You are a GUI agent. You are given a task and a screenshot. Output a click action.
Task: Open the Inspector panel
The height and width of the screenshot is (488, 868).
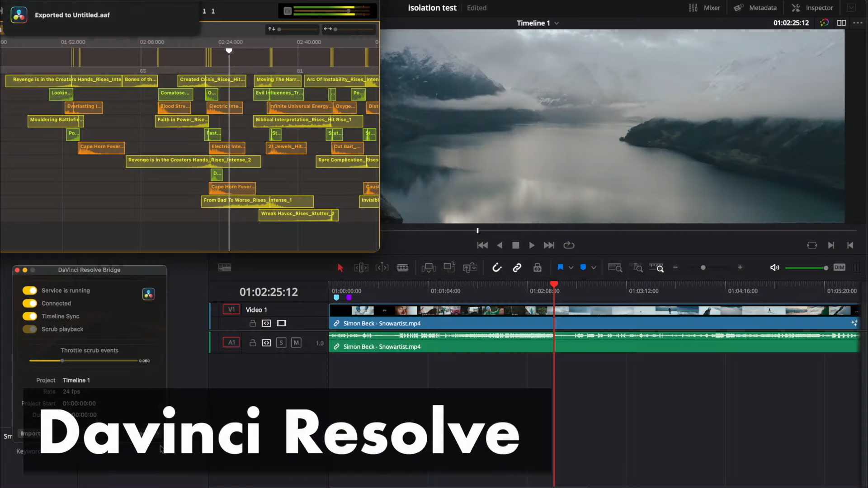click(812, 8)
